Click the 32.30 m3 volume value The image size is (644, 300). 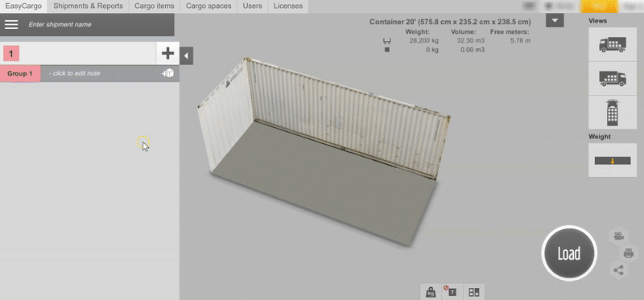click(471, 41)
